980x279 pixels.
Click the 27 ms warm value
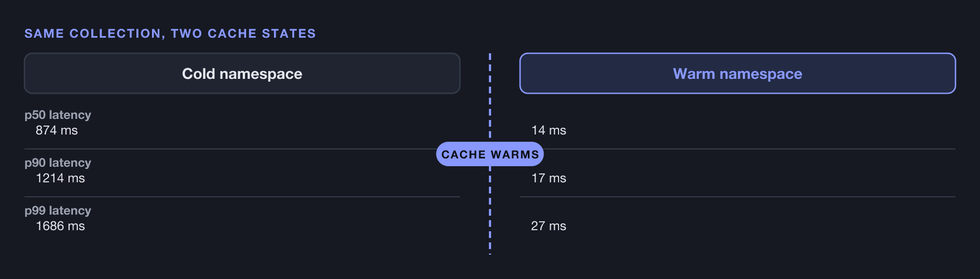[x=549, y=226]
